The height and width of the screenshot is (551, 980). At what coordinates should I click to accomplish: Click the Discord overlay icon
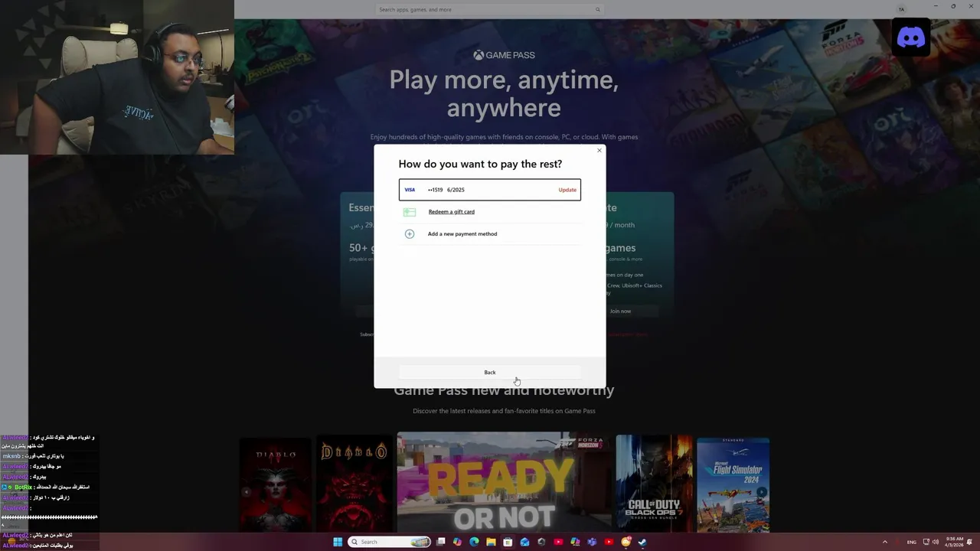click(x=911, y=37)
